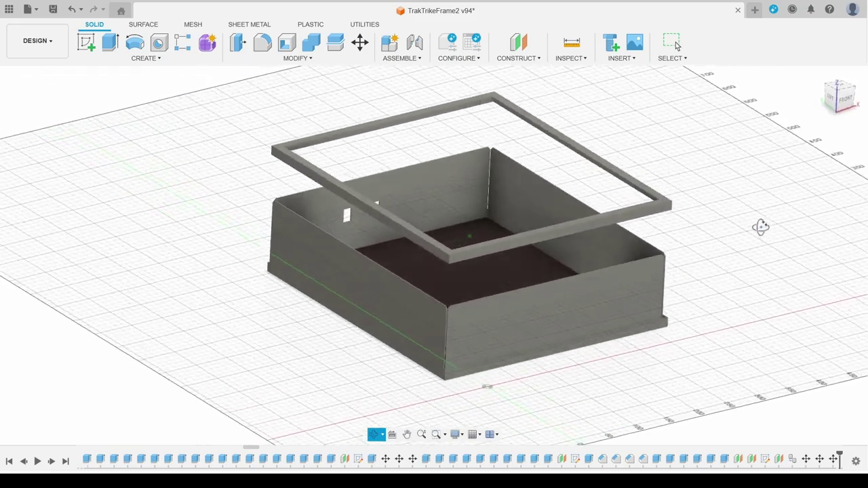Click the ViewCube in the corner
This screenshot has height=488, width=868.
tap(841, 97)
